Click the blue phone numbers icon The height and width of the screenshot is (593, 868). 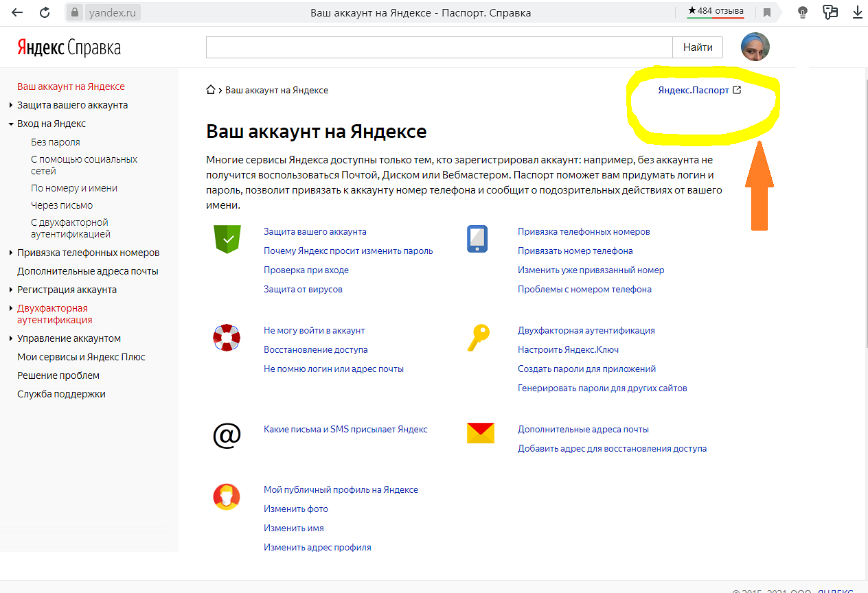pos(477,239)
